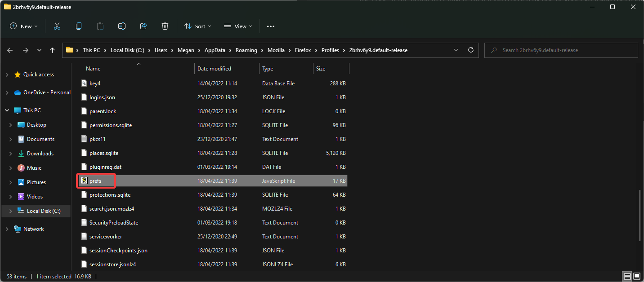Click the Share icon in toolbar
The width and height of the screenshot is (644, 282).
click(143, 26)
